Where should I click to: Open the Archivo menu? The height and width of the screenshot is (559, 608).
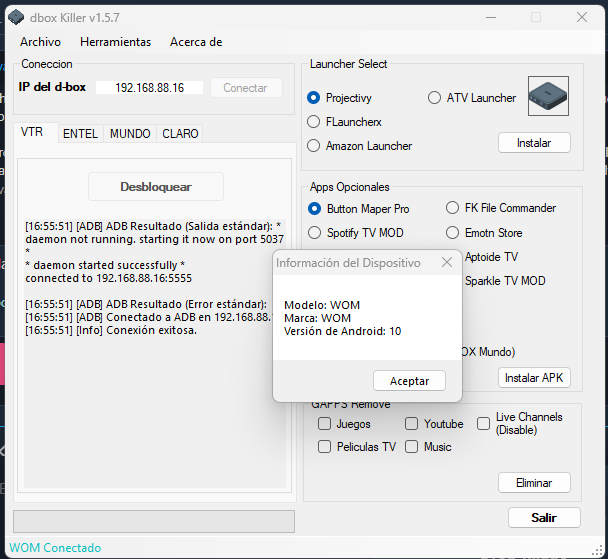(x=40, y=42)
